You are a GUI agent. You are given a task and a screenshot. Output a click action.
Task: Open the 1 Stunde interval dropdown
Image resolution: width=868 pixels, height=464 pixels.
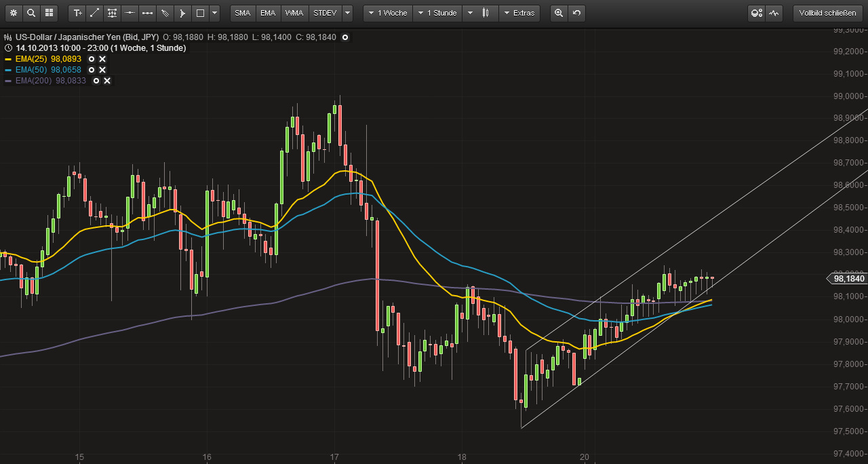tap(437, 13)
